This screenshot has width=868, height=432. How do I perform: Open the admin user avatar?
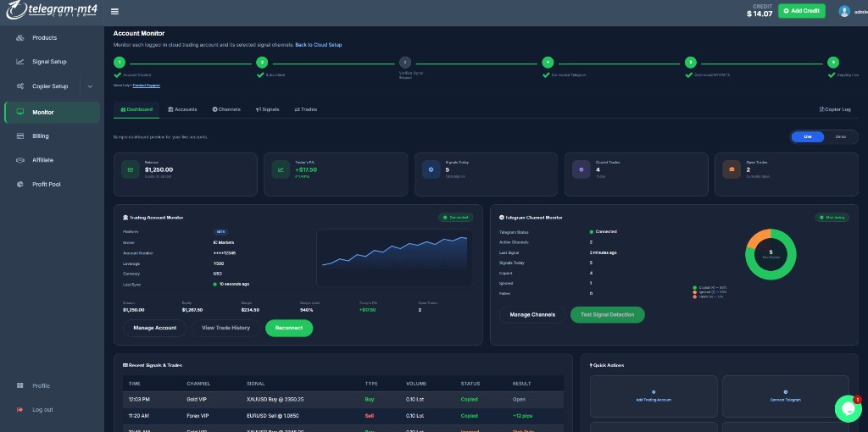click(843, 11)
